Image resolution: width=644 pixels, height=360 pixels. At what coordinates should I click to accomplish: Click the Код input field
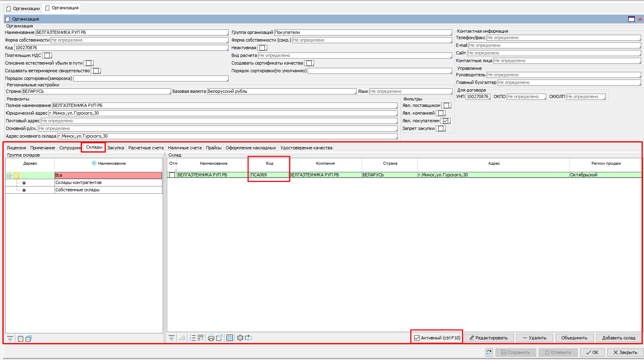coord(121,48)
